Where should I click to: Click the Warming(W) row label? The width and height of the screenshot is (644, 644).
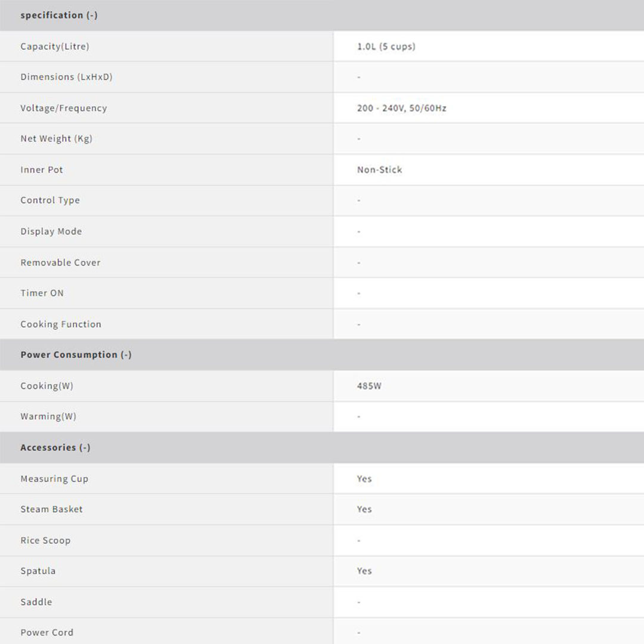(x=48, y=417)
